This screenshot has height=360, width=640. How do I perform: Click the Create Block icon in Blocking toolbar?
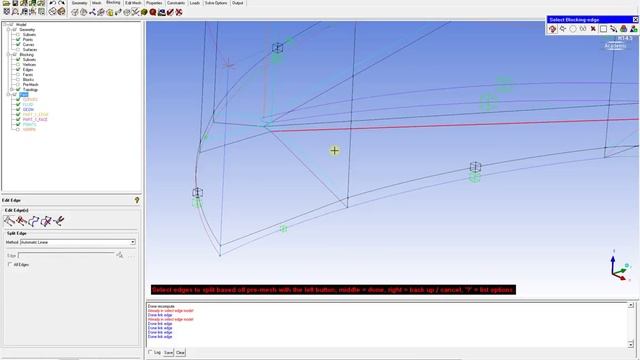(75, 12)
